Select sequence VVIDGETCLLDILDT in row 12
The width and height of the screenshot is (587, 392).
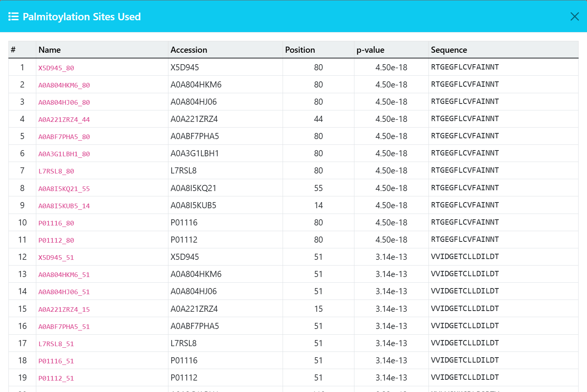465,257
